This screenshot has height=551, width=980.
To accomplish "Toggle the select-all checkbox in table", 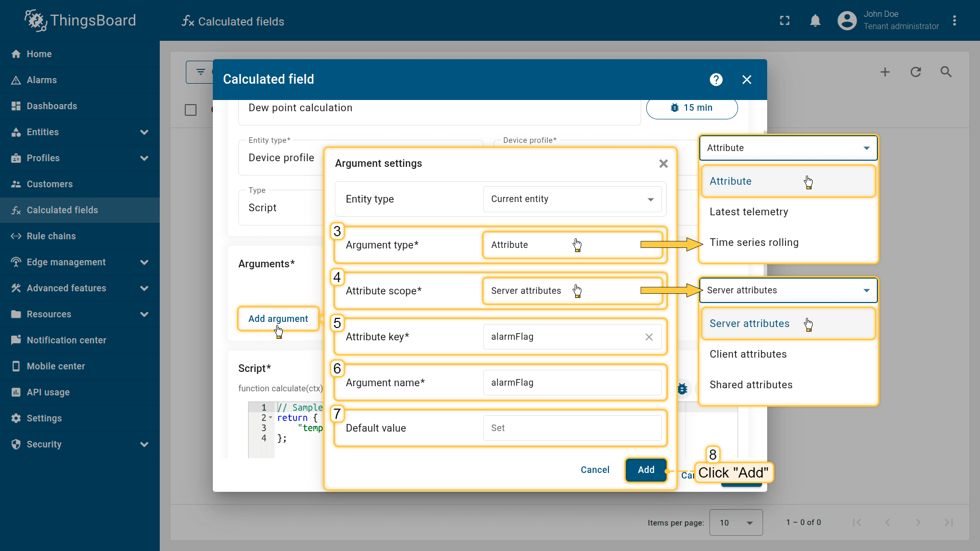I will click(190, 110).
